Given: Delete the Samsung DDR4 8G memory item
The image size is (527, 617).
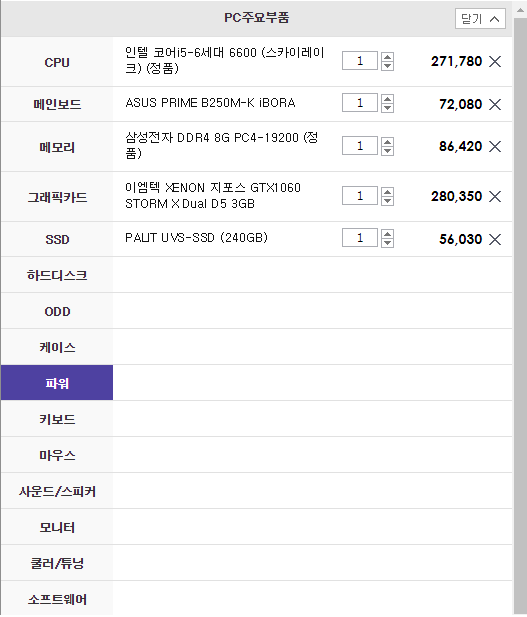Looking at the screenshot, I should pyautogui.click(x=495, y=147).
